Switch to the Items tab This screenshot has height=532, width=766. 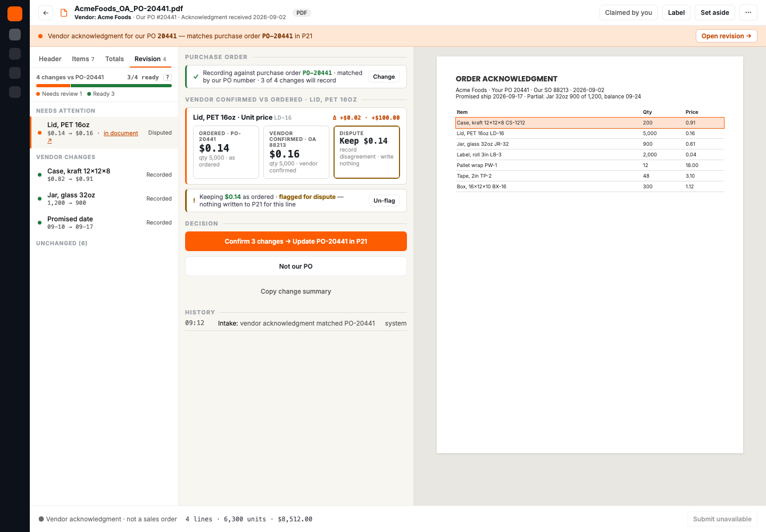point(83,59)
